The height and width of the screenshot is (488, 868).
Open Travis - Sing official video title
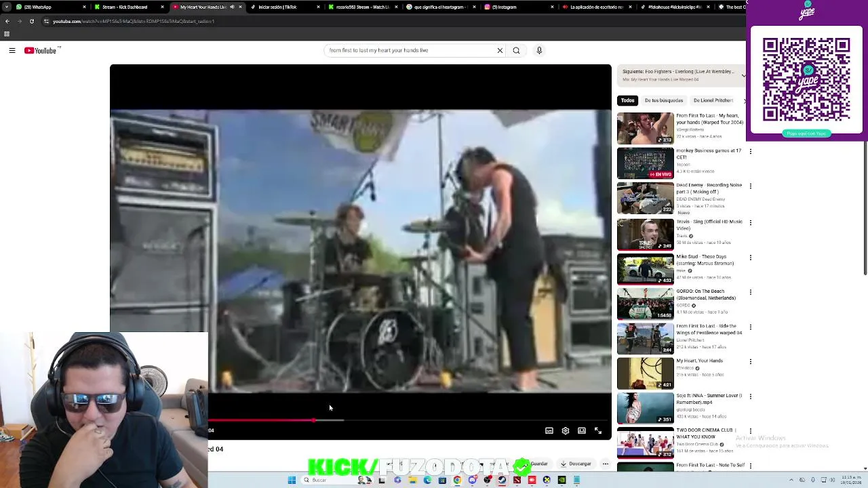[x=709, y=224]
